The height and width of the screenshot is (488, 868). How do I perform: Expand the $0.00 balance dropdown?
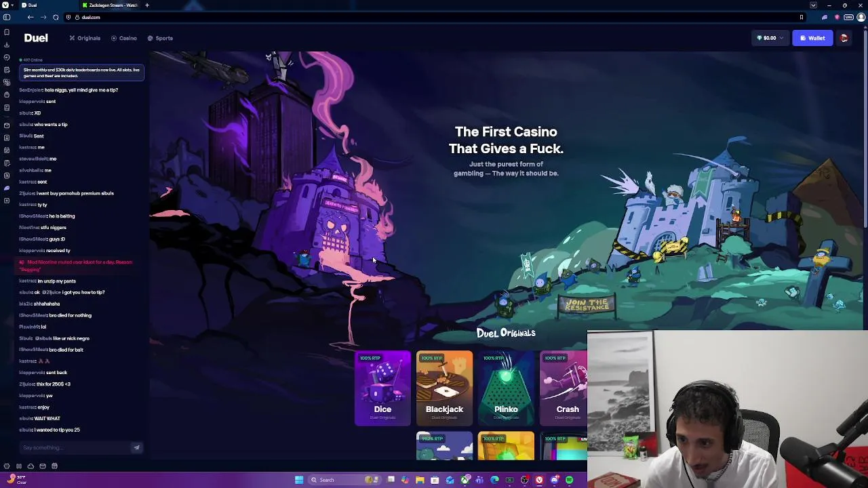770,38
